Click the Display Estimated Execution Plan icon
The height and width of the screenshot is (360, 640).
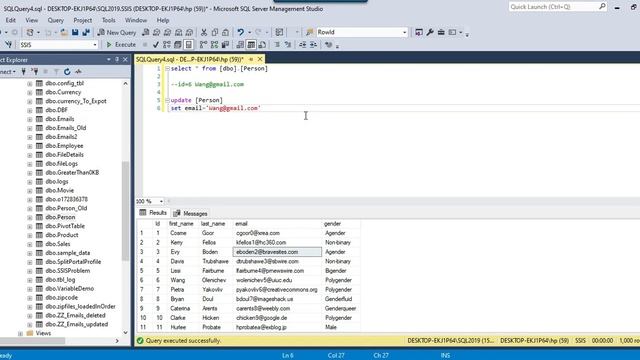167,44
